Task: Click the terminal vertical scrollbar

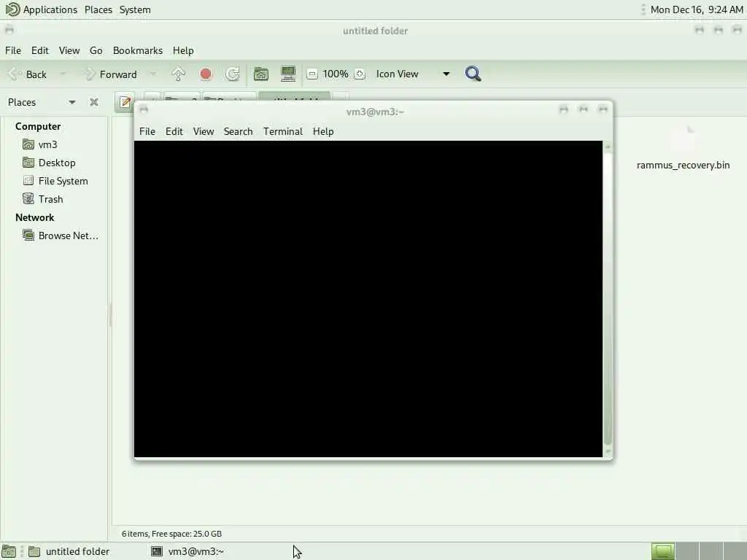Action: click(x=608, y=298)
